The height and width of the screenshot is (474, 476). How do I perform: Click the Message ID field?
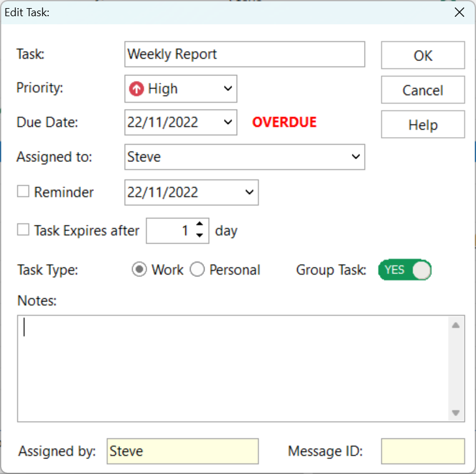423,451
